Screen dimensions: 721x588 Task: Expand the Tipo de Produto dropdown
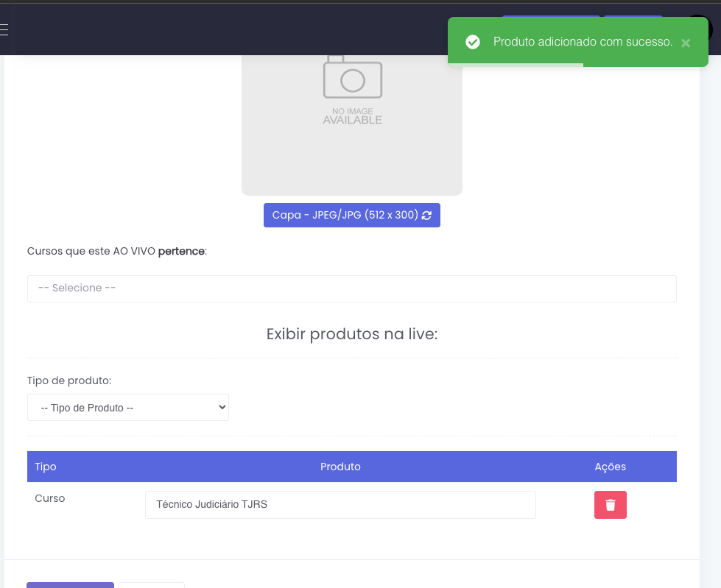(x=128, y=407)
